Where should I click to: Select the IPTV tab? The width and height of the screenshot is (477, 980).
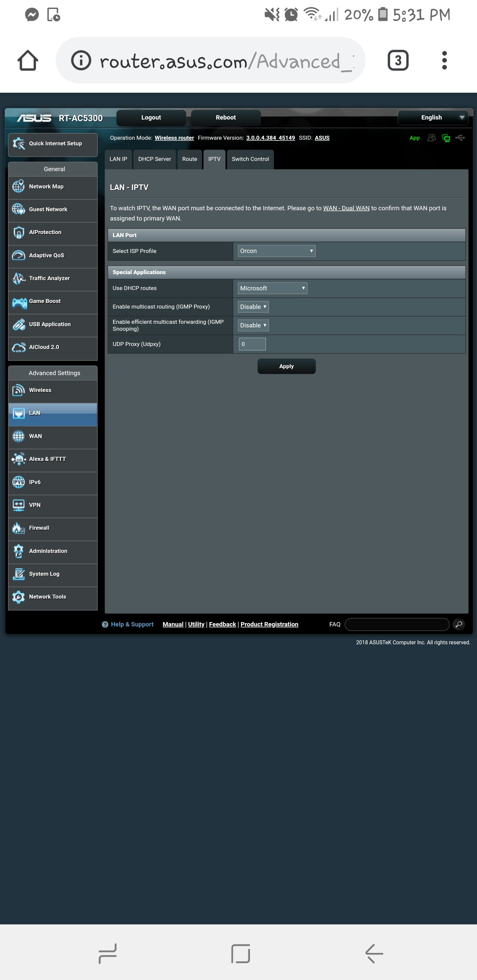click(x=214, y=159)
